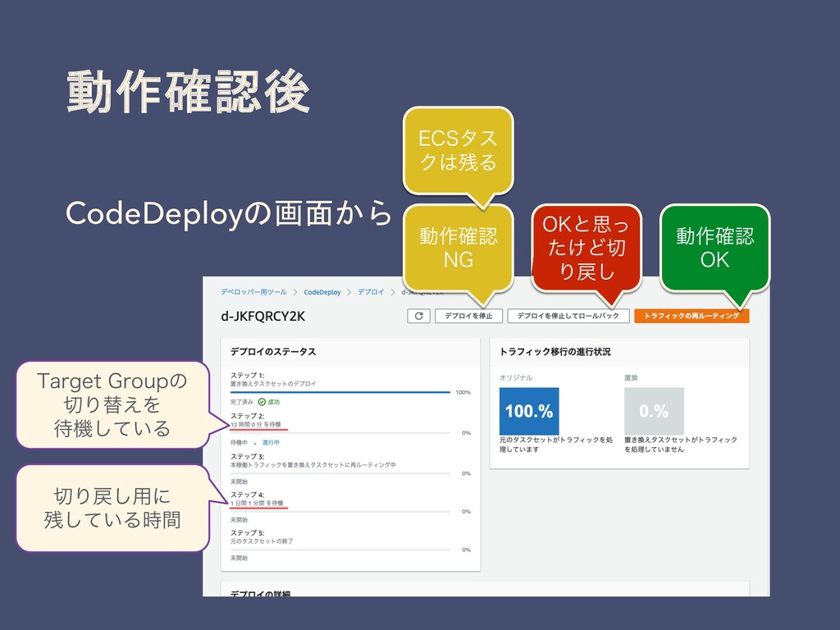The image size is (840, 630).
Task: Click orange トラフィックの再ルーティング button
Action: [x=692, y=316]
